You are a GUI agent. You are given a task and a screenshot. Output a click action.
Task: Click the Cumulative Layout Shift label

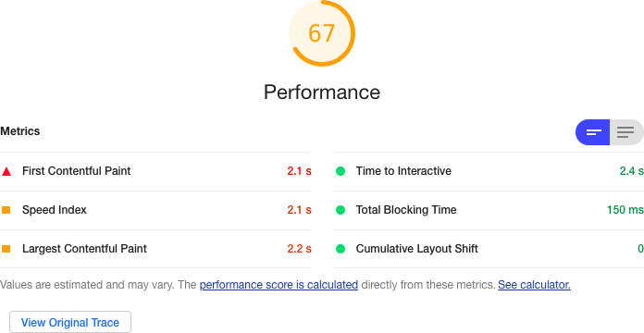pos(417,249)
